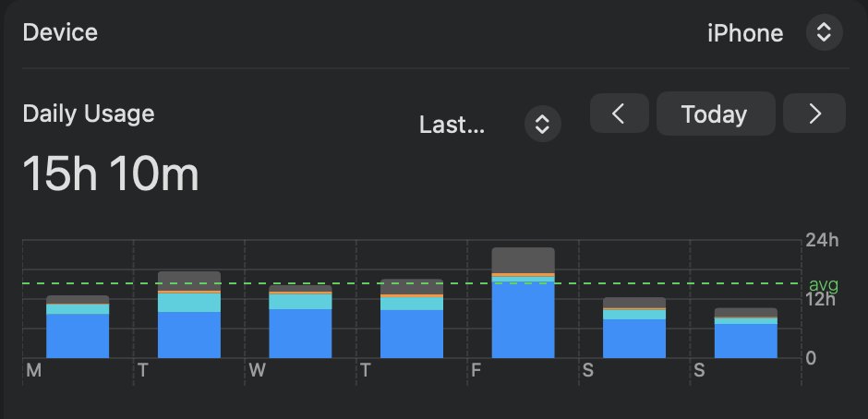Click the 24h axis label
Image resolution: width=868 pixels, height=419 pixels.
[x=822, y=240]
